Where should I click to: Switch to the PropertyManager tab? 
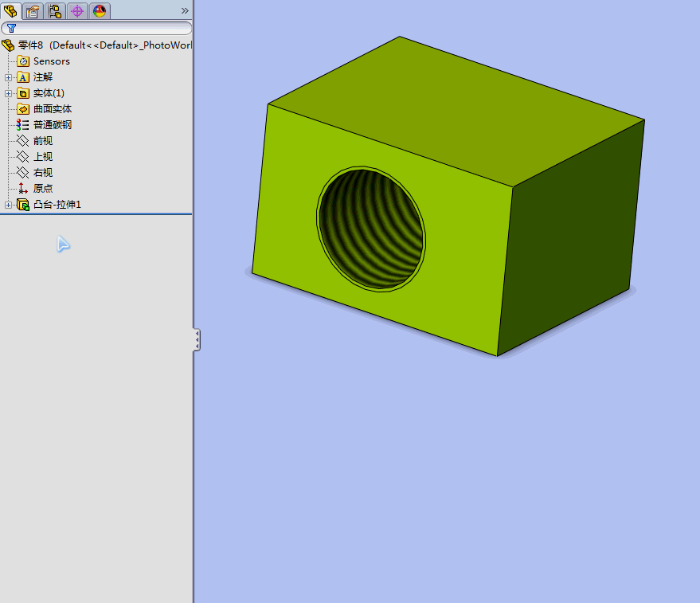(x=32, y=10)
